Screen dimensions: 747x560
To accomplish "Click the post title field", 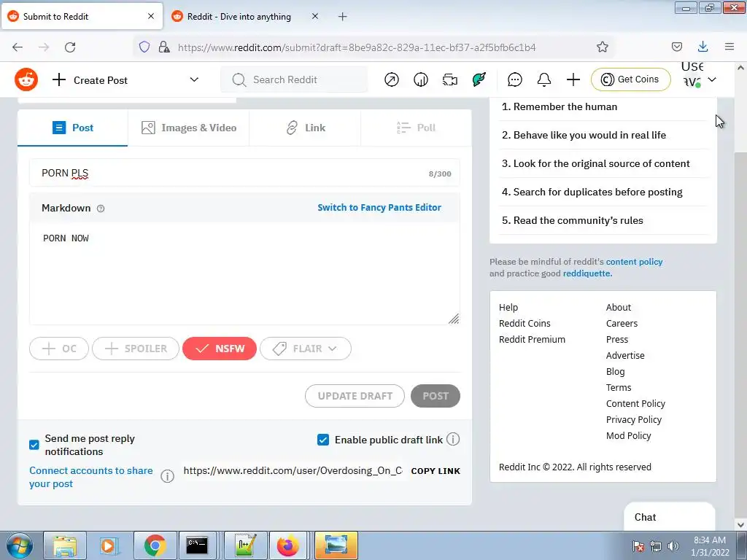I will click(244, 173).
